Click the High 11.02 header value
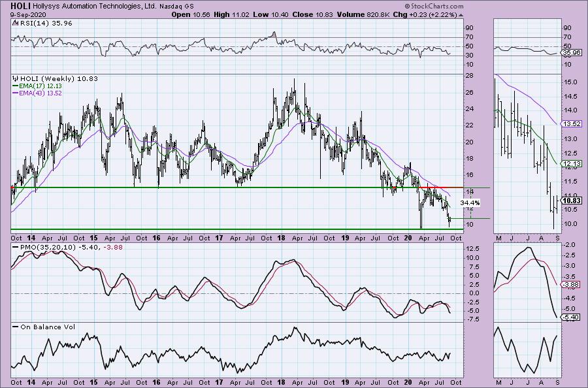Viewport: 588px width, 388px height. (x=231, y=14)
